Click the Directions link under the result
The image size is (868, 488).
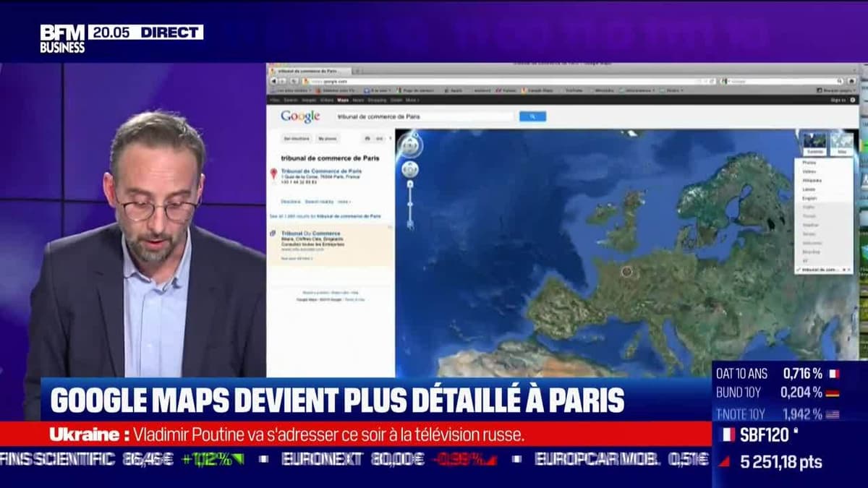pyautogui.click(x=291, y=202)
